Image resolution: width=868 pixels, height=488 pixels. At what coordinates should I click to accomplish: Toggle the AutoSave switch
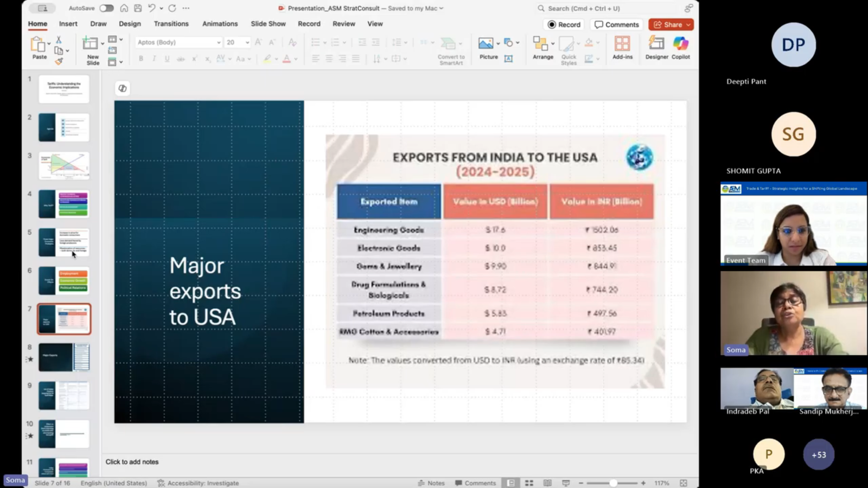pyautogui.click(x=106, y=8)
